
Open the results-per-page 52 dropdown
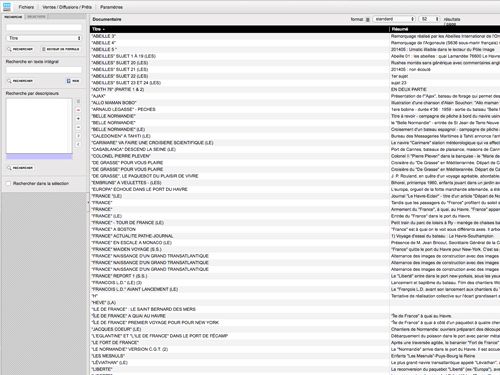[x=430, y=19]
